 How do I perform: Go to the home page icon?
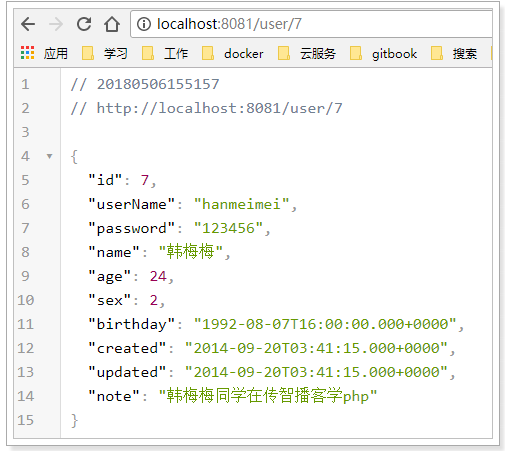click(x=112, y=24)
